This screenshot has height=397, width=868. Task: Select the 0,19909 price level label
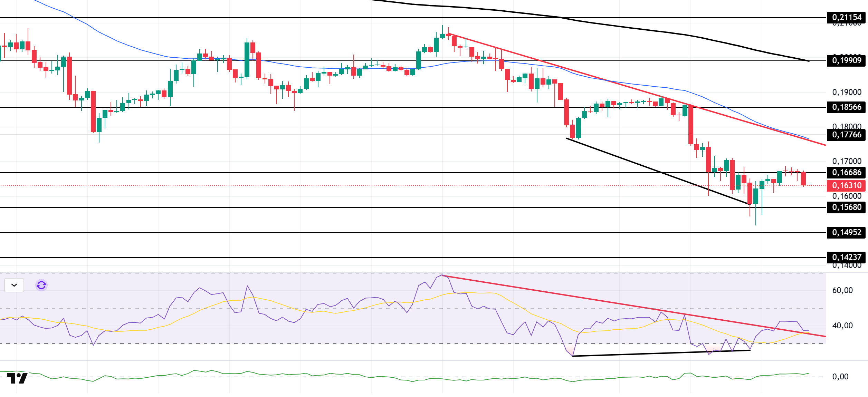846,61
